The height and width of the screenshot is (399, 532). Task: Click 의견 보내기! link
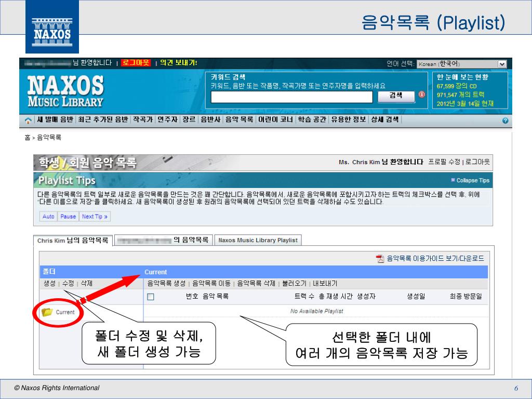click(x=179, y=63)
